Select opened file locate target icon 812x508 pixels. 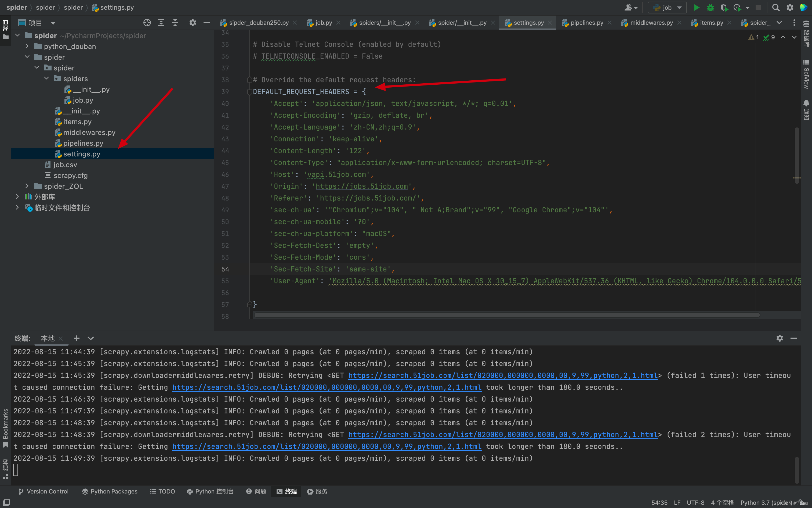[147, 23]
